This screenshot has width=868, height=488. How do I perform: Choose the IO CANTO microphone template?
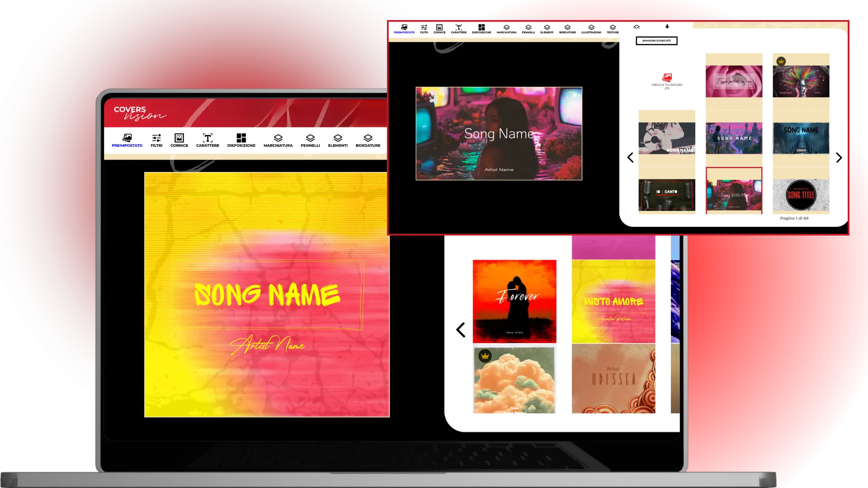pos(667,195)
